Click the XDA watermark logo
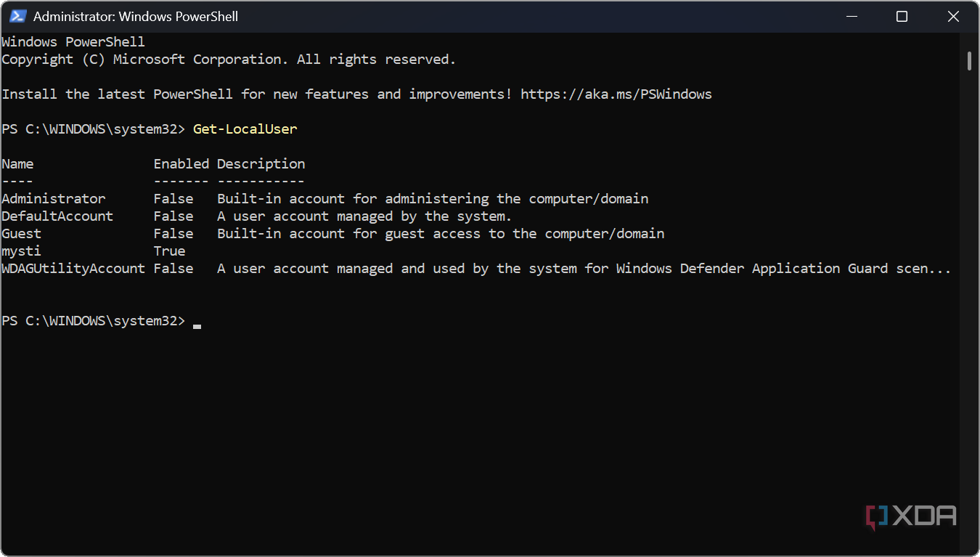 coord(911,516)
